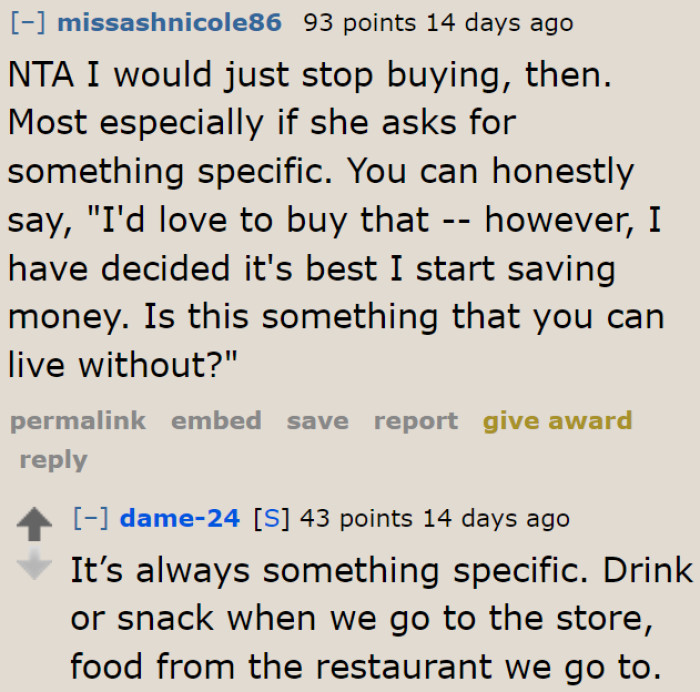This screenshot has width=700, height=692.
Task: Click the word "NTA" starting the comment
Action: 40,74
